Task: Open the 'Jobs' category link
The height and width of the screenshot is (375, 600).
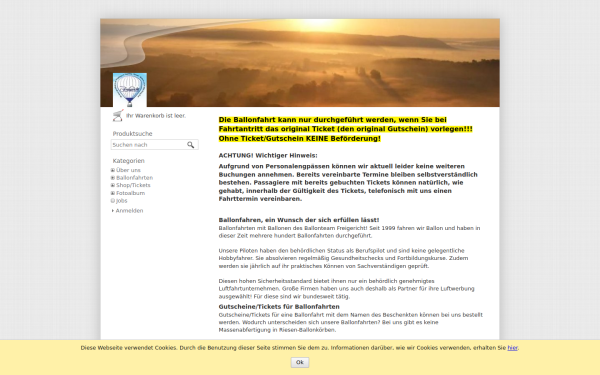Action: point(121,201)
